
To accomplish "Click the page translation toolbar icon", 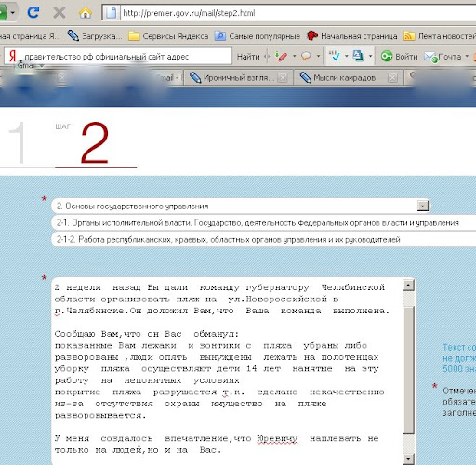I will pos(358,56).
